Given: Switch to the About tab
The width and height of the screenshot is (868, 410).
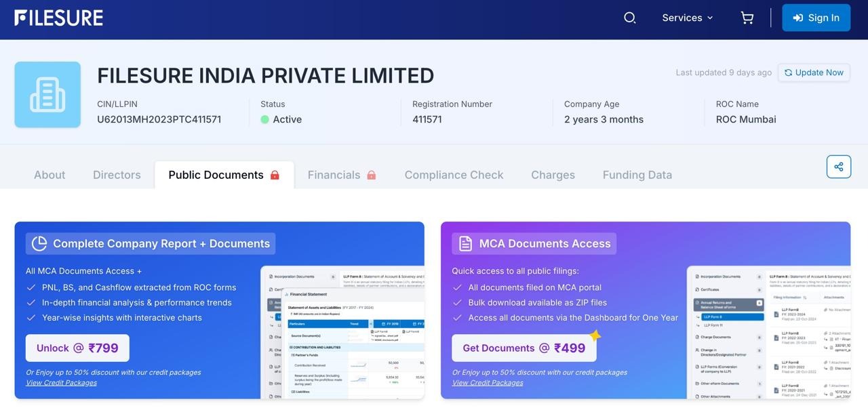Looking at the screenshot, I should pos(50,175).
